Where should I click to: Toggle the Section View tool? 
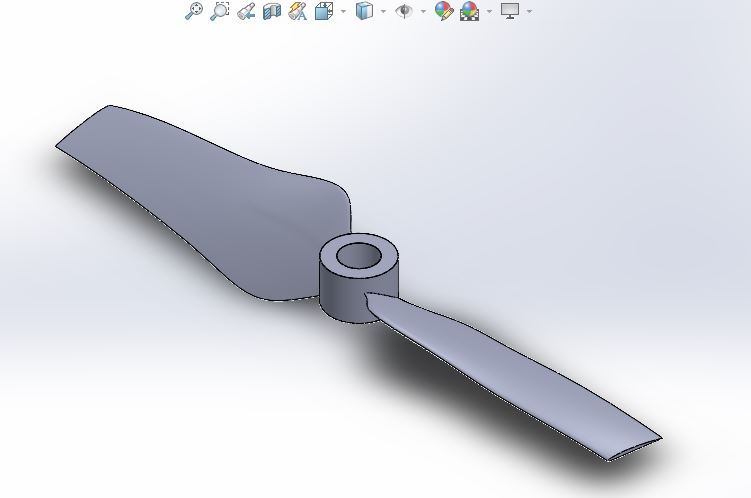coord(272,11)
